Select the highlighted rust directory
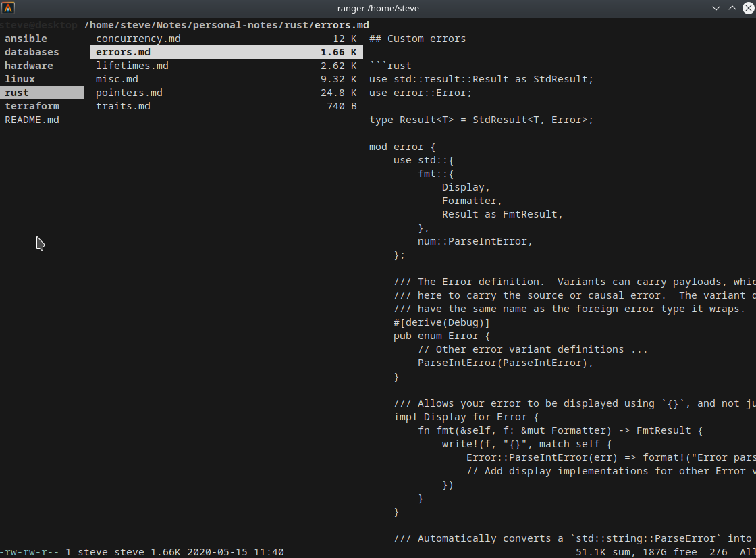The image size is (756, 558). tap(42, 93)
